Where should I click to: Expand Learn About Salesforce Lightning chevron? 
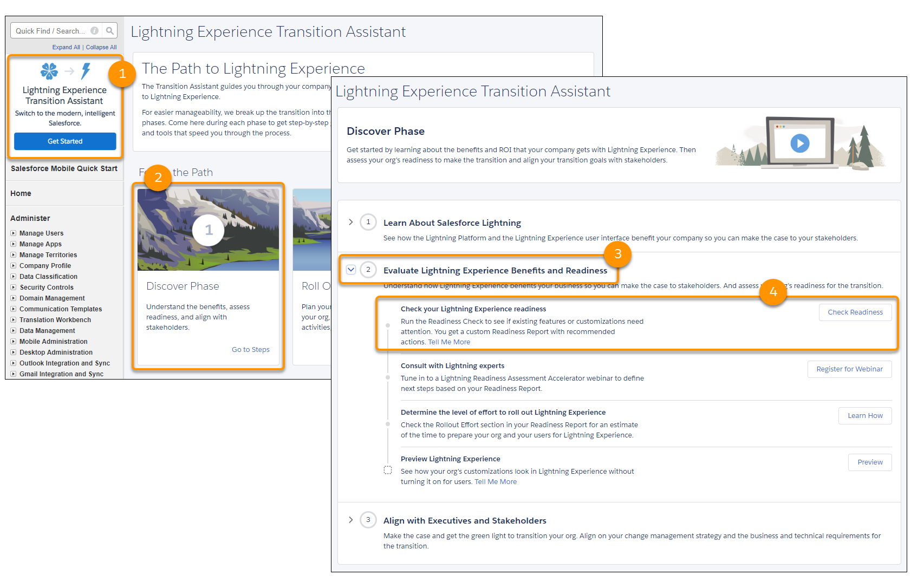(x=351, y=222)
